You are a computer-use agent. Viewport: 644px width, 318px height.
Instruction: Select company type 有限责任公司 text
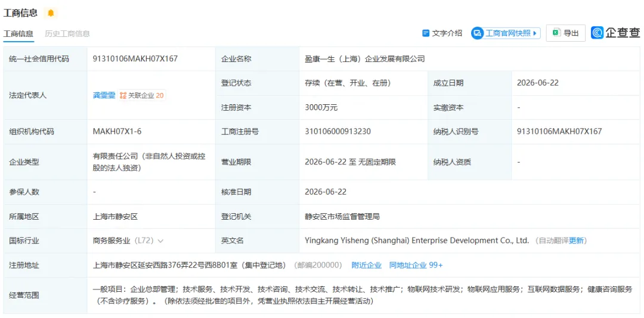[149, 162]
